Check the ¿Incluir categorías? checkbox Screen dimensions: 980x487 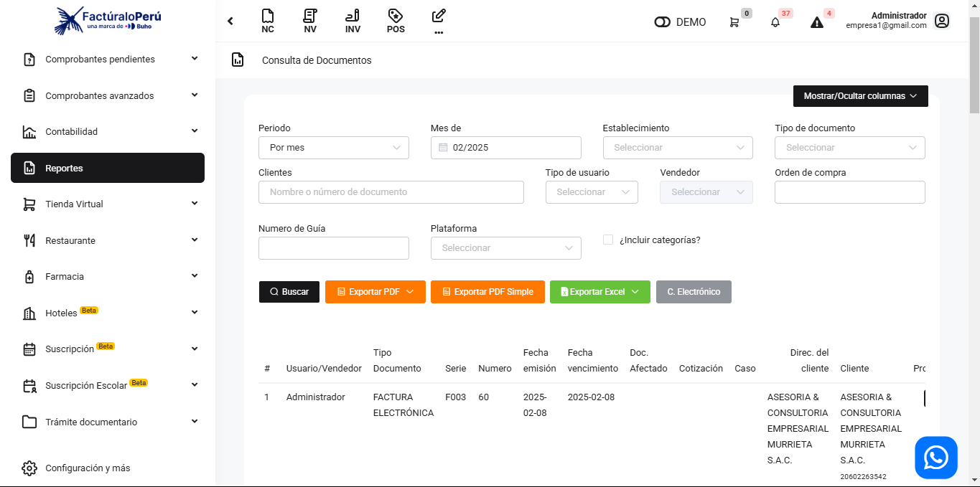[x=608, y=240]
